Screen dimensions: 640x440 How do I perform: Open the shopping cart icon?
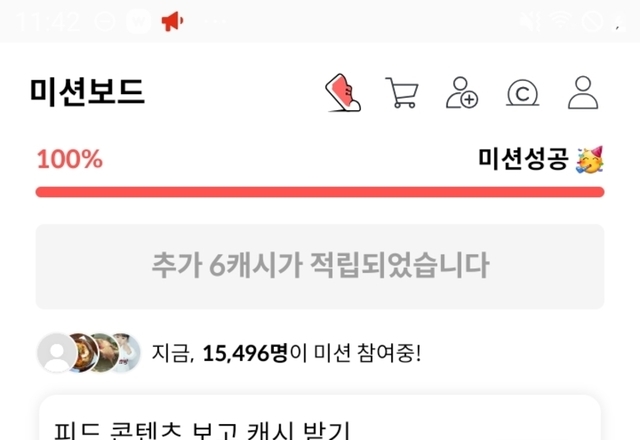pyautogui.click(x=402, y=93)
